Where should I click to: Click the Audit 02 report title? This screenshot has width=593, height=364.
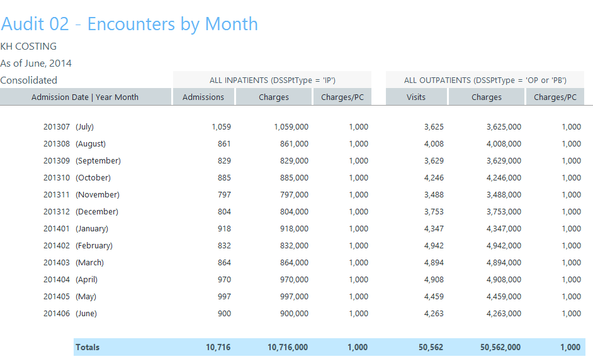129,24
